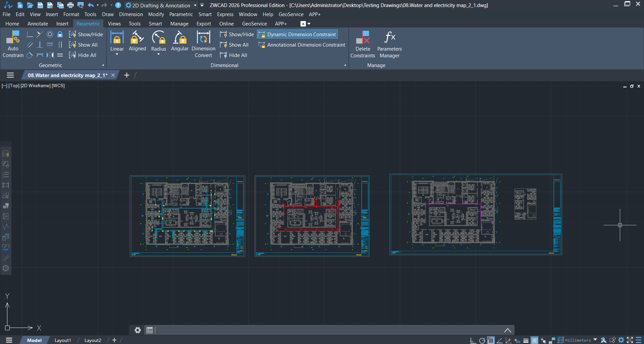Toggle polar tracking in status bar

482,340
